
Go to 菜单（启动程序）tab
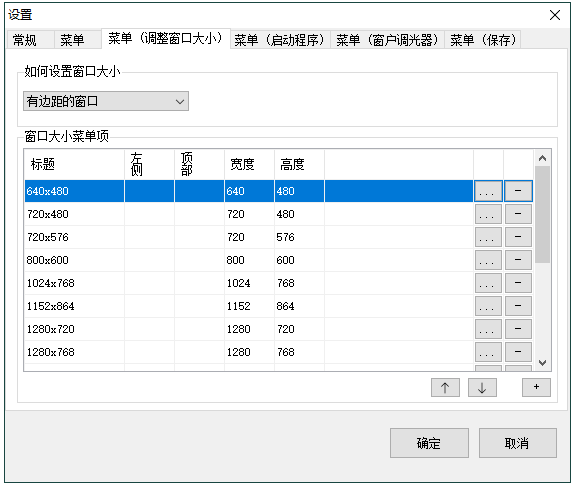coord(280,40)
